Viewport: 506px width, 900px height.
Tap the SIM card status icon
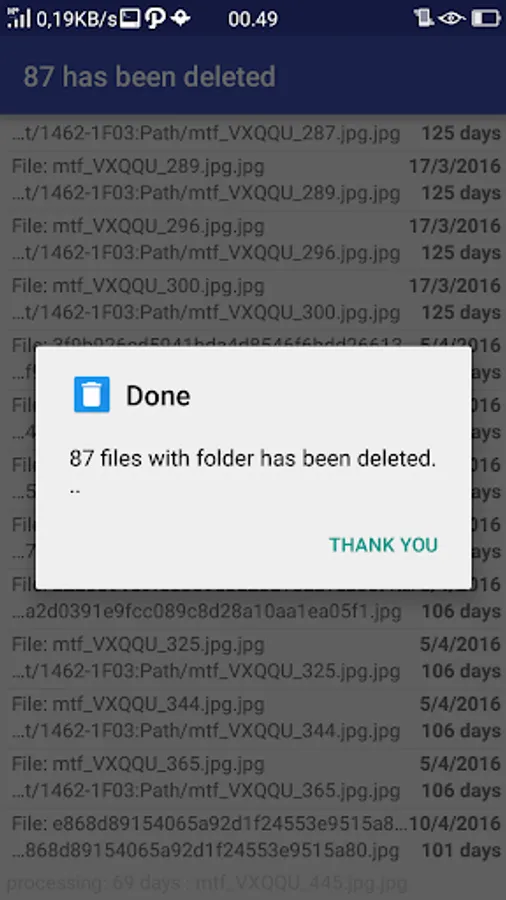tap(423, 18)
